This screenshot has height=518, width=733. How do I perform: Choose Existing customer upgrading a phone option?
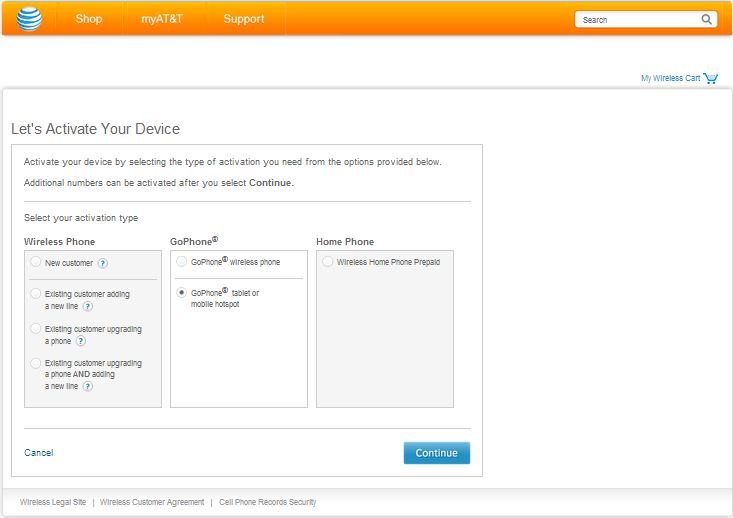pos(36,328)
